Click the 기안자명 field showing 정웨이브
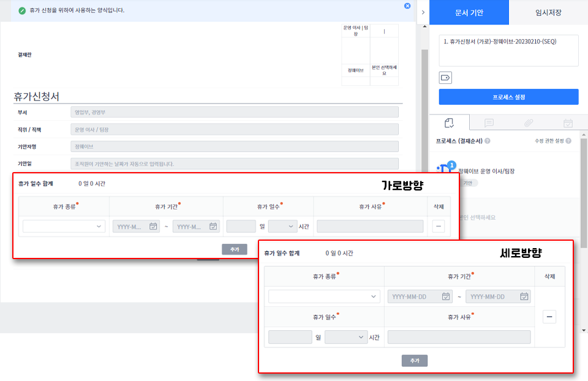 [x=235, y=146]
